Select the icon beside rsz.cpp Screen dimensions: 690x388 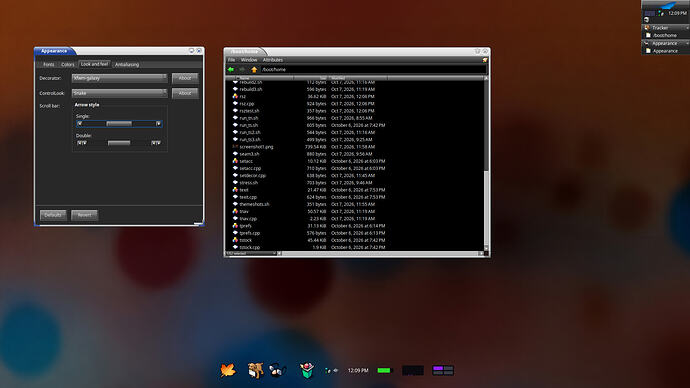click(235, 103)
